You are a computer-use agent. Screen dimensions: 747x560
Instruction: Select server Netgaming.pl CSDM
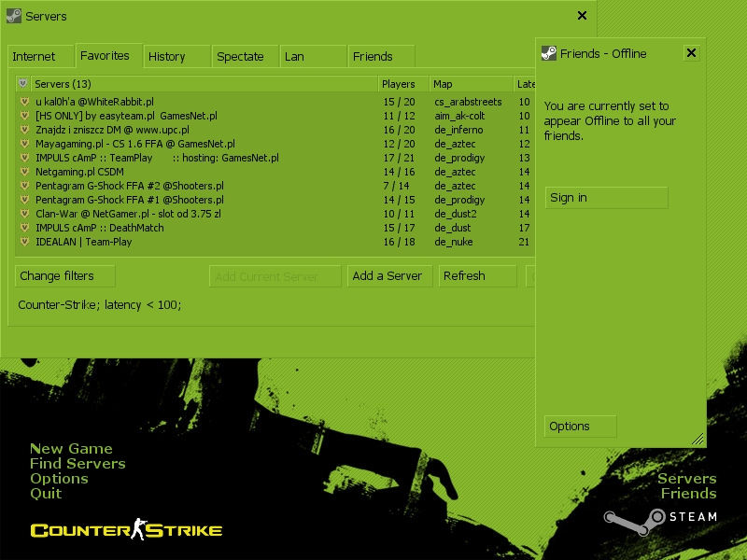point(275,172)
